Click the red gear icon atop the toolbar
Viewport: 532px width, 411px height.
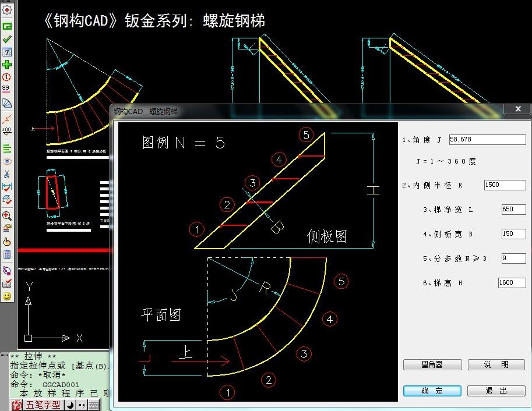(x=7, y=9)
